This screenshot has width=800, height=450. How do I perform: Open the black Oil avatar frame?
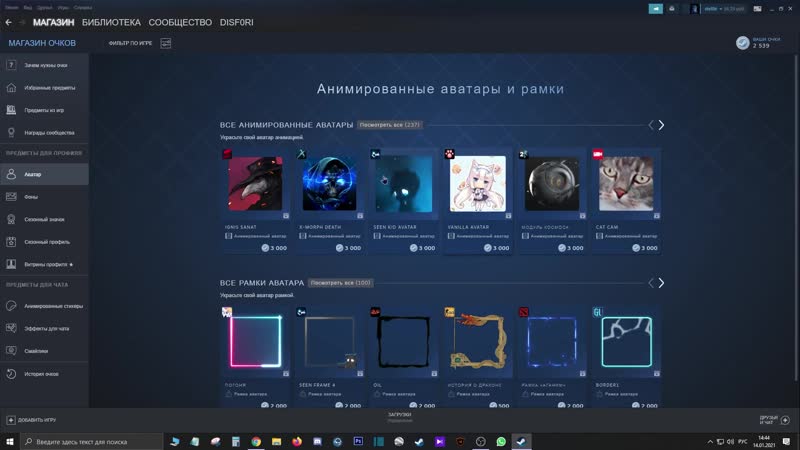(x=404, y=342)
